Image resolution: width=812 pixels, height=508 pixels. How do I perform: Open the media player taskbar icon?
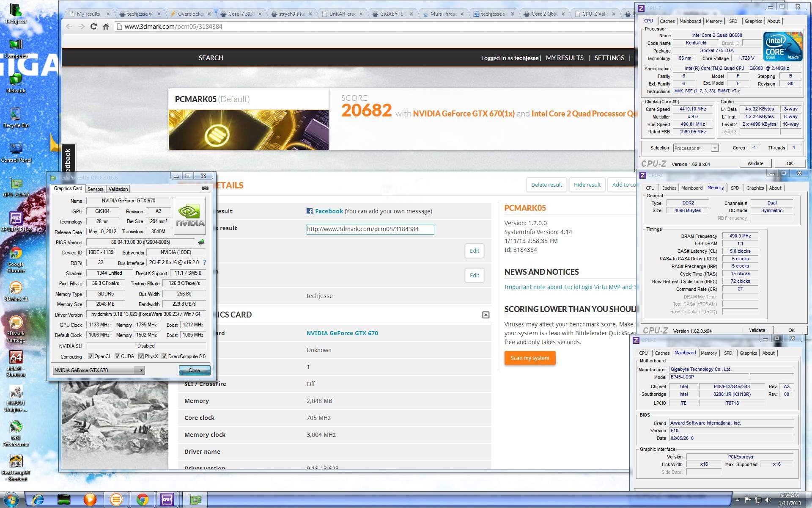click(90, 500)
